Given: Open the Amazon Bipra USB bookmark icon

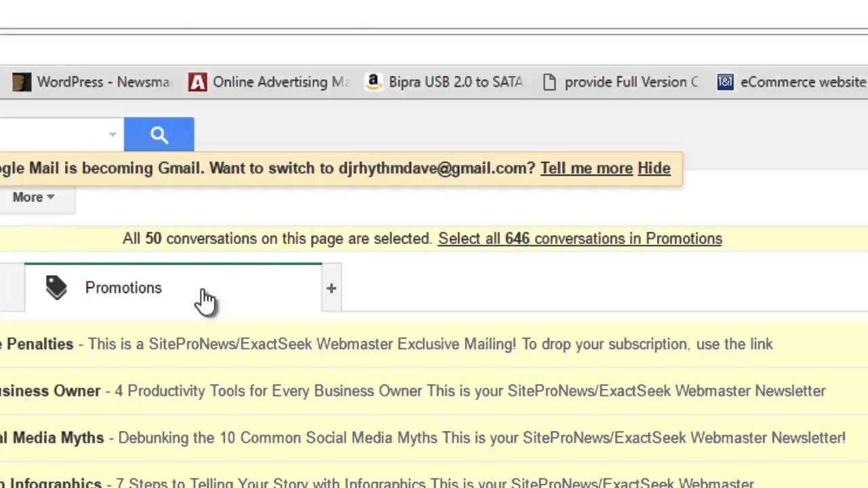Looking at the screenshot, I should click(x=372, y=82).
